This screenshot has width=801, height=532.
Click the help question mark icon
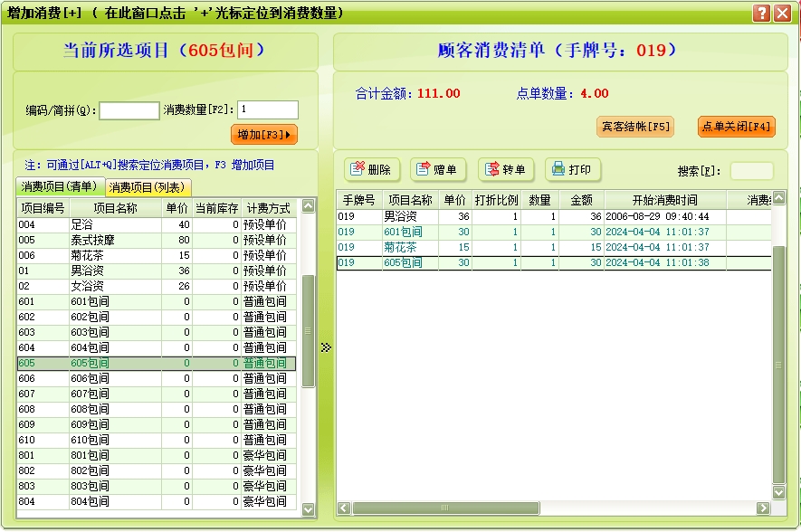(x=762, y=13)
